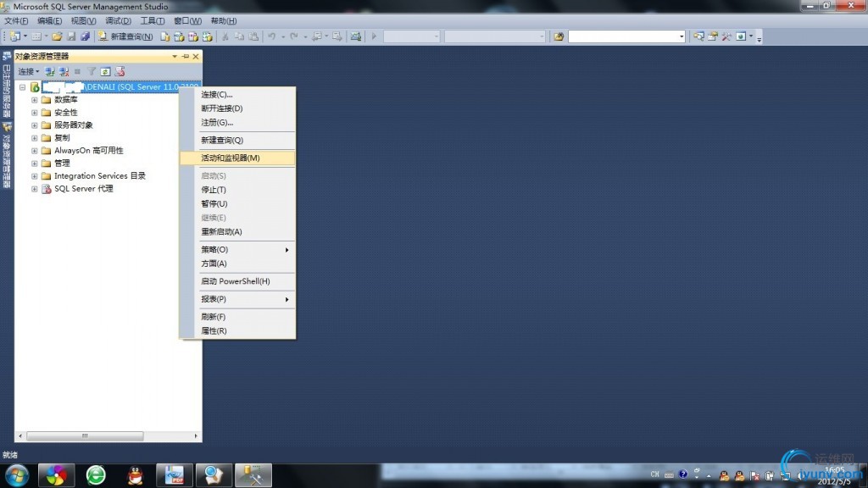Image resolution: width=868 pixels, height=488 pixels.
Task: Open the toolbar options overflow arrow
Action: click(759, 37)
